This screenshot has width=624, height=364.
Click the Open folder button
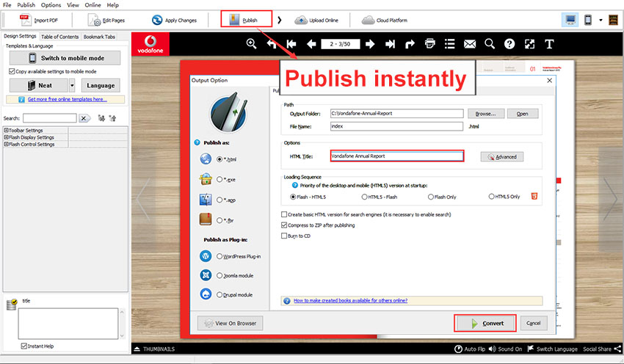523,113
